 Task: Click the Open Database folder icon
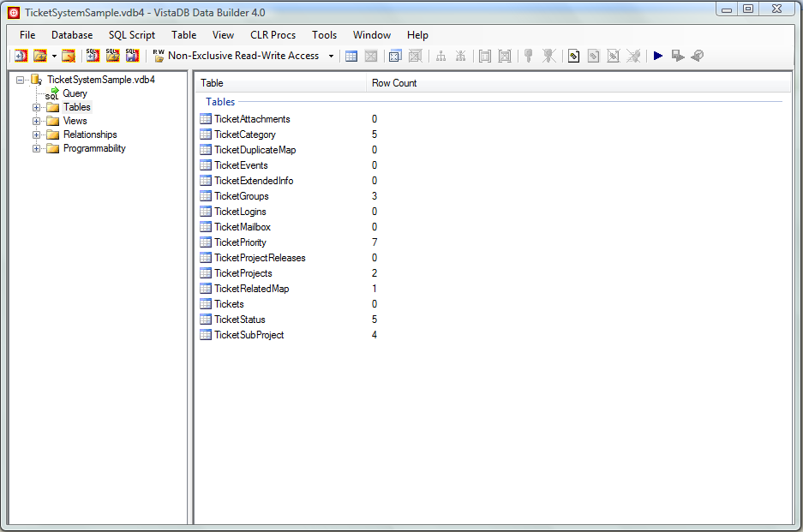click(39, 56)
